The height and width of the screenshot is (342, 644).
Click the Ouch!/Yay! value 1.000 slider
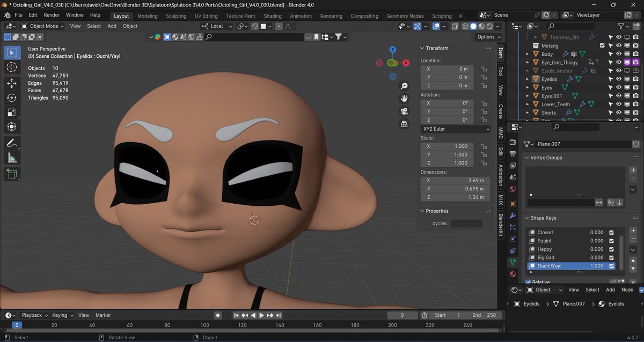coord(596,266)
